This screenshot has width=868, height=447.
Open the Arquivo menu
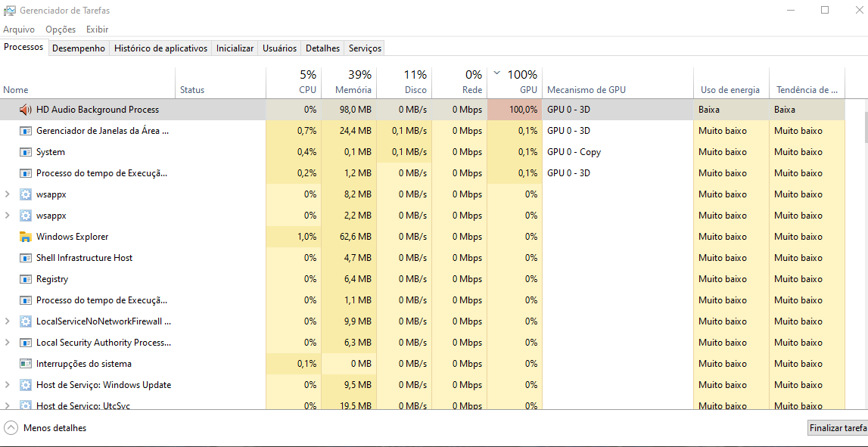point(19,29)
